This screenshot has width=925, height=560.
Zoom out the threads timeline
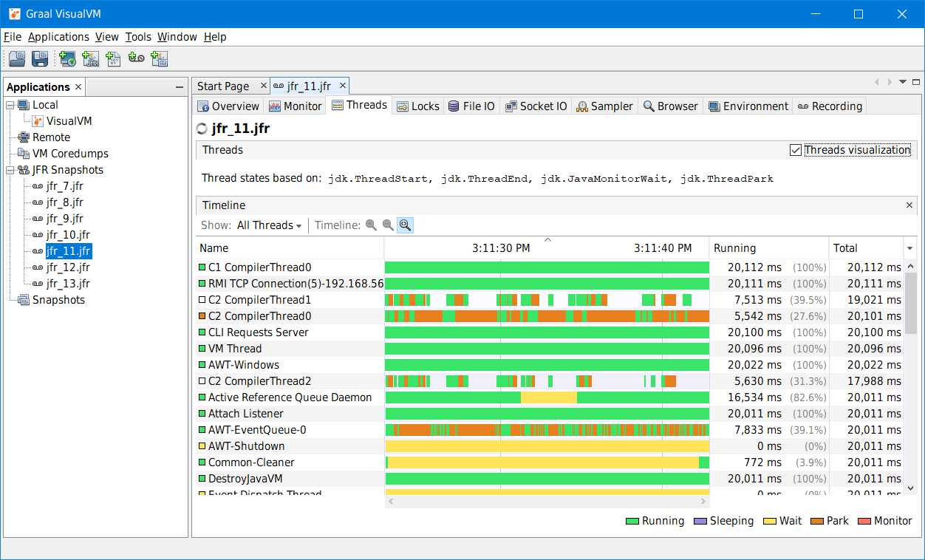click(388, 225)
